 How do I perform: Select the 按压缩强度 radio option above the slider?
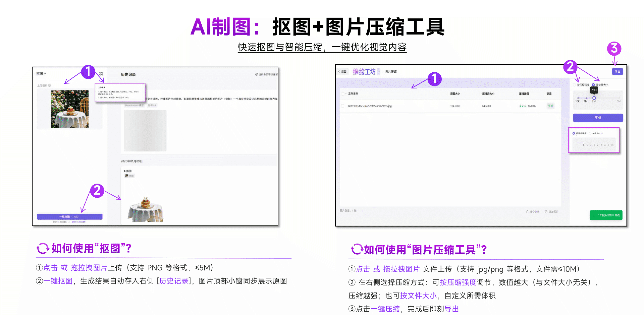tap(574, 85)
